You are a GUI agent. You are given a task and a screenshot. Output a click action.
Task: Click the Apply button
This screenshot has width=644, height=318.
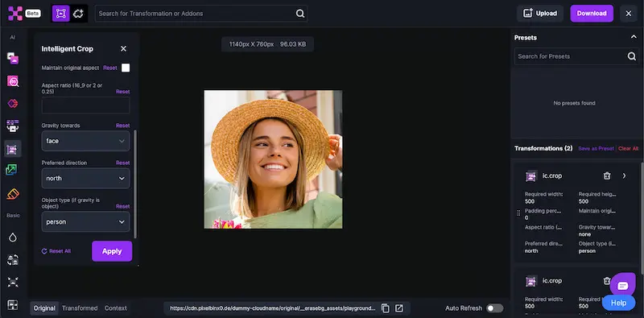coord(112,251)
